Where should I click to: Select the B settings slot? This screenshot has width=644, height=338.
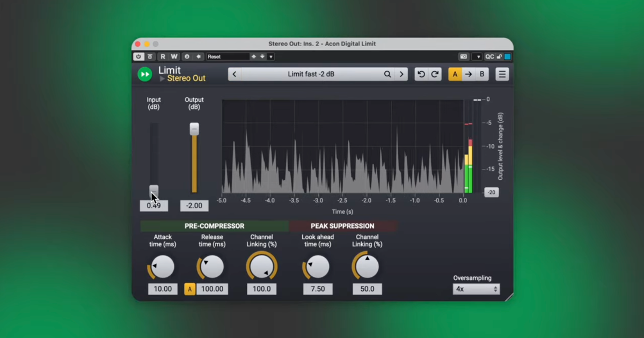(x=482, y=74)
